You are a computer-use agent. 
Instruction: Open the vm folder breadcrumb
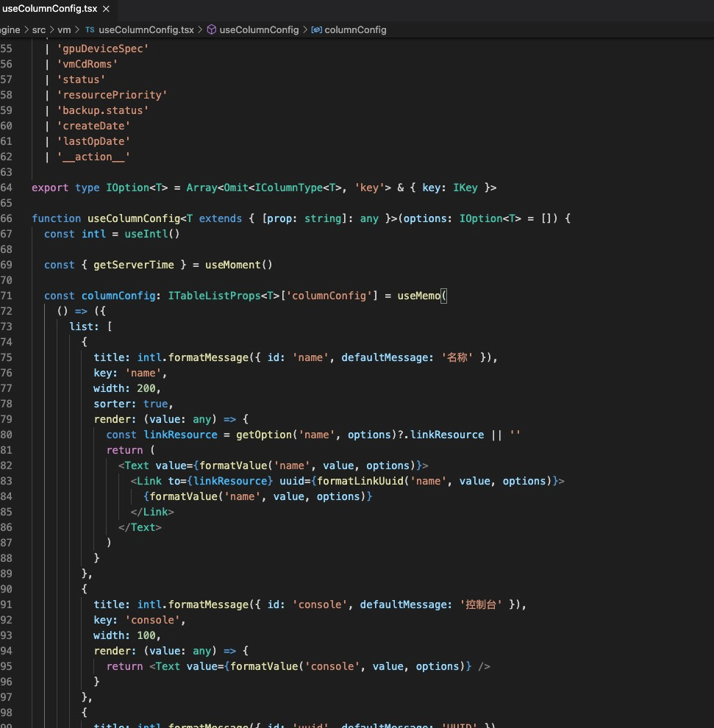64,30
